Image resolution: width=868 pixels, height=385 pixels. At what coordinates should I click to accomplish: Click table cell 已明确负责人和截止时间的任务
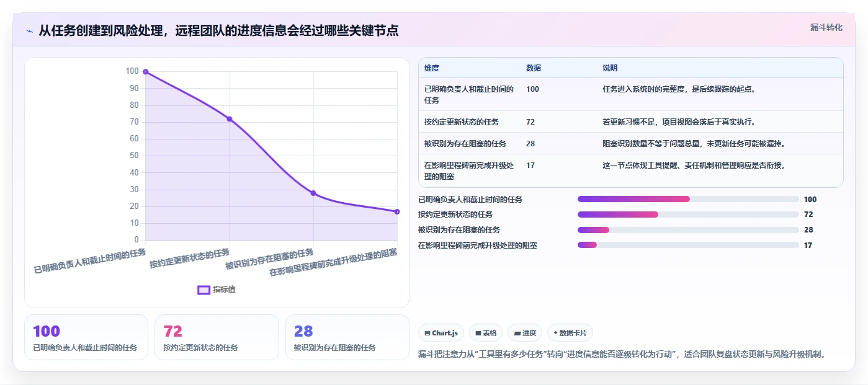470,94
